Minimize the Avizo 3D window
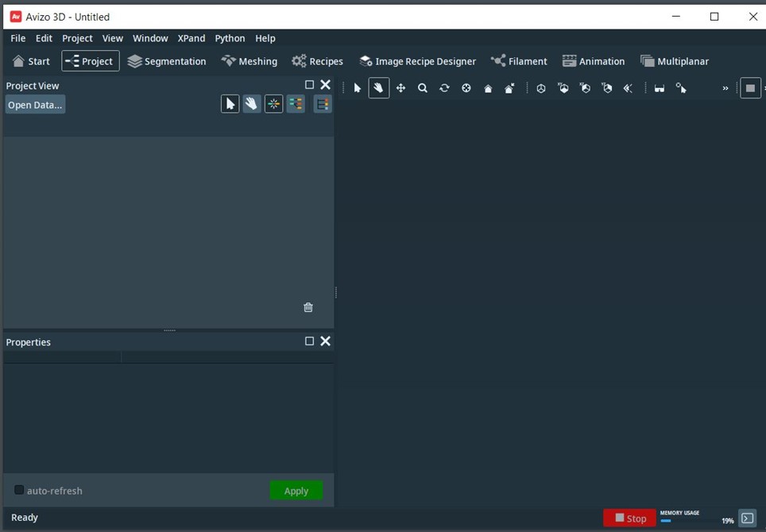The width and height of the screenshot is (766, 532). [676, 16]
